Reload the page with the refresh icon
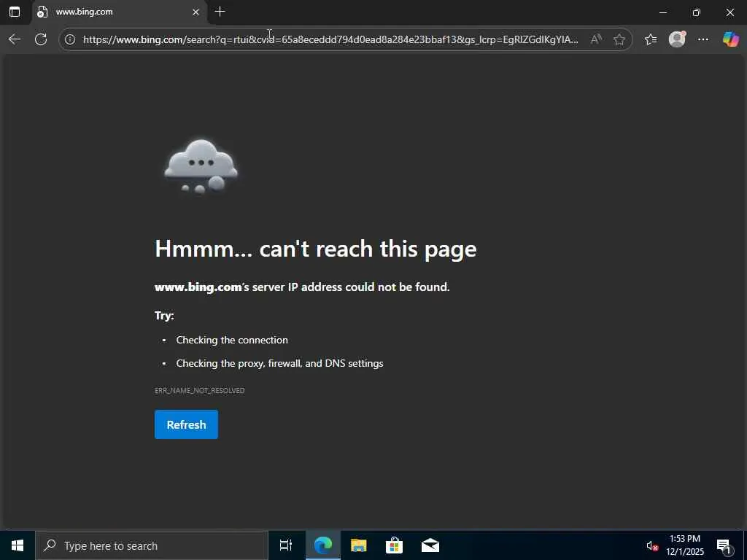Screen dimensions: 747x560 [41, 39]
